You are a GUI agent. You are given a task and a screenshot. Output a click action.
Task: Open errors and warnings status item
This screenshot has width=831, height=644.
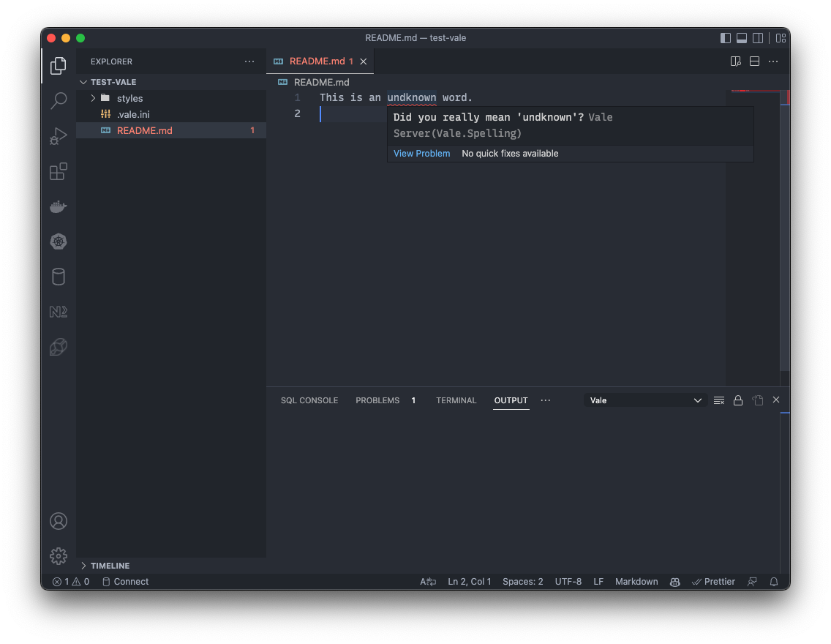point(71,582)
